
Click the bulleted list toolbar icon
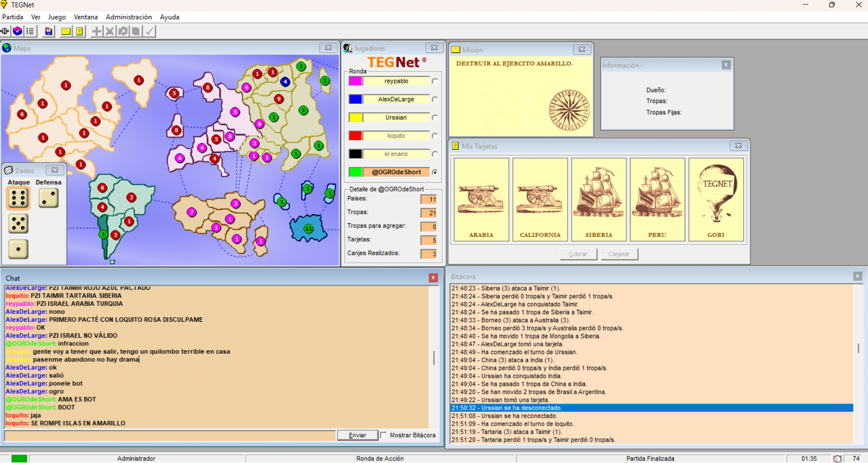30,31
